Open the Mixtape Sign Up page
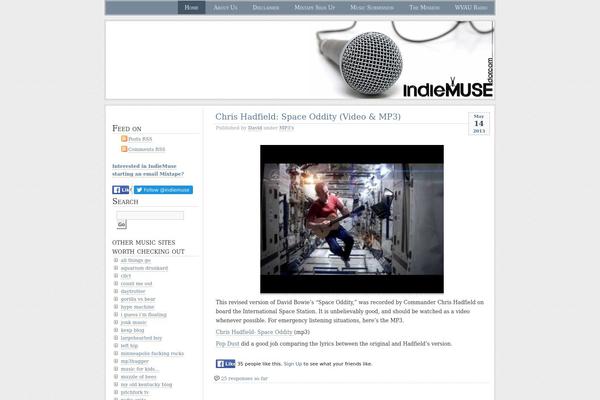This screenshot has width=600, height=400. [x=315, y=7]
